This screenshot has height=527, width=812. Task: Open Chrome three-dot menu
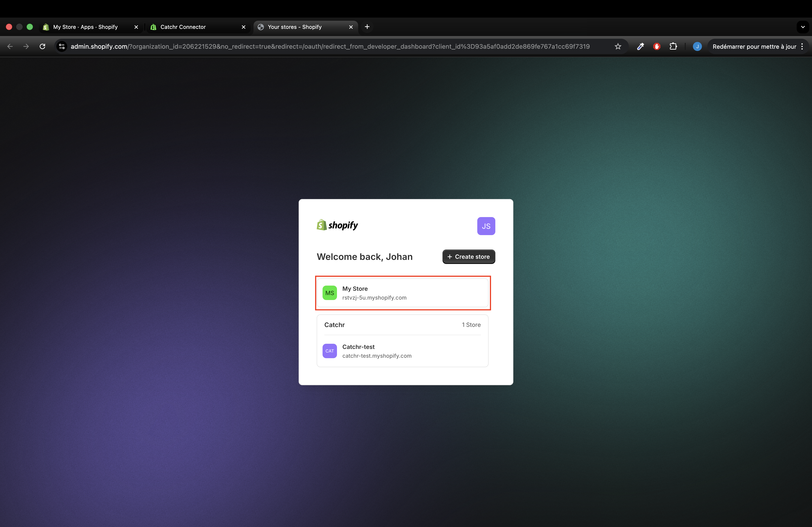[x=802, y=46]
